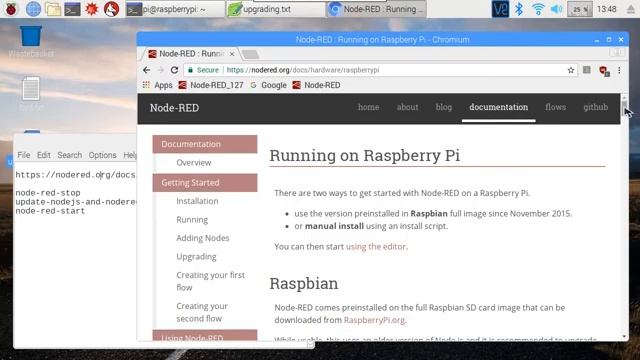Click the panel clock showing 13:48
Viewport: 640px width, 360px height.
pyautogui.click(x=607, y=9)
